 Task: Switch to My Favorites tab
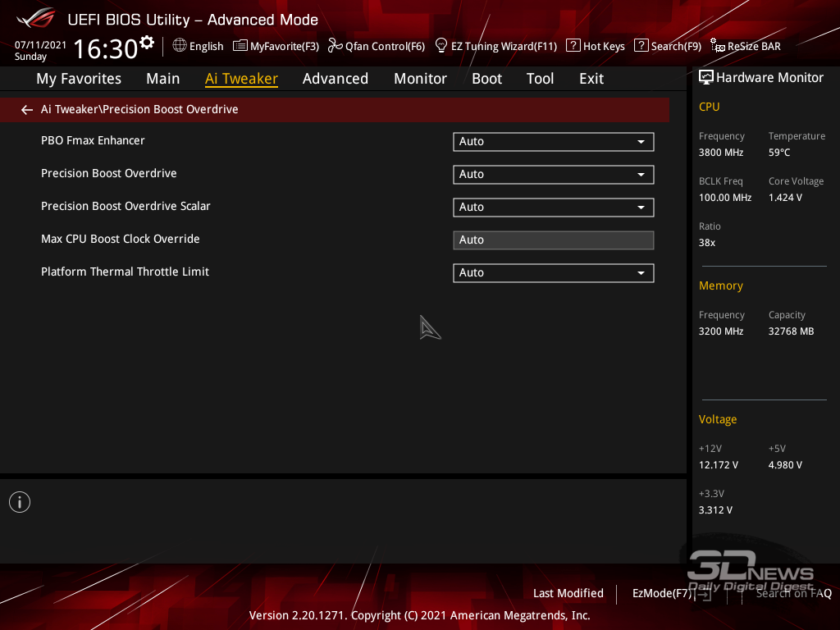pyautogui.click(x=79, y=79)
